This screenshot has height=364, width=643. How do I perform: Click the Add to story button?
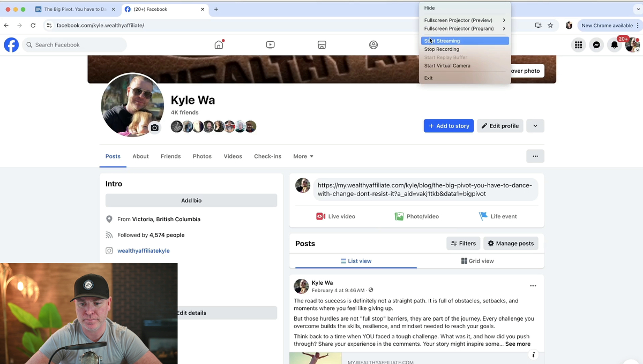448,126
